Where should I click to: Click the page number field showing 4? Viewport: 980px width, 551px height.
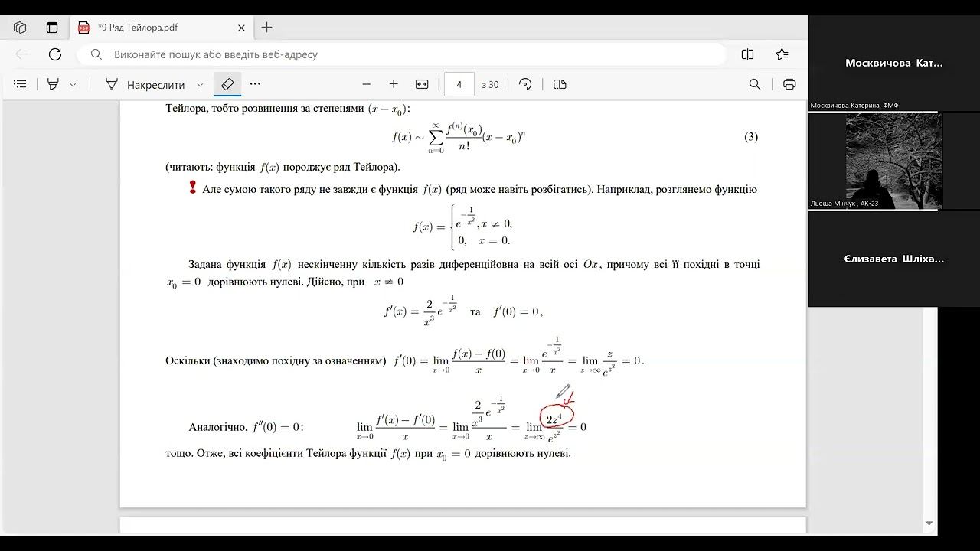[459, 84]
